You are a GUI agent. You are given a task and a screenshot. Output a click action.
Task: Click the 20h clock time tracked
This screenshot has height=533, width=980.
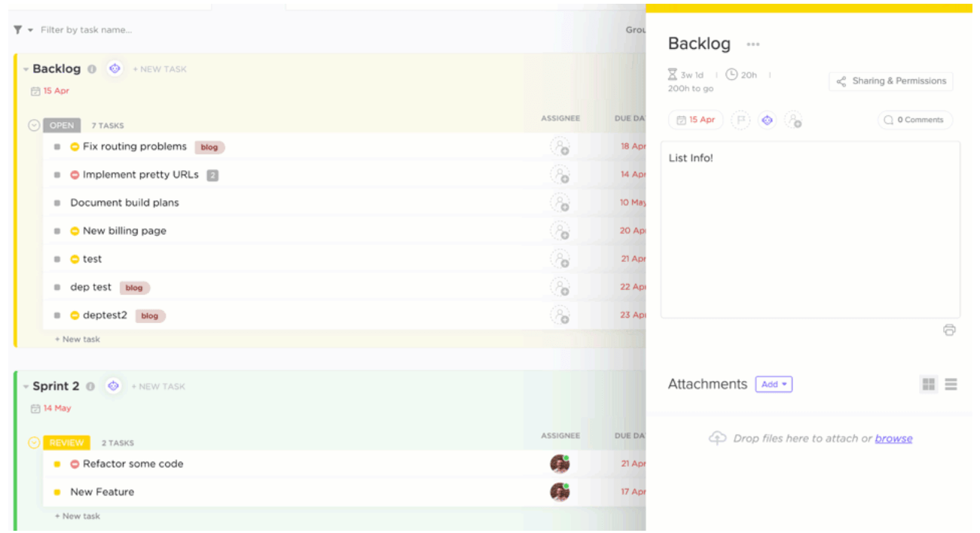pyautogui.click(x=741, y=75)
